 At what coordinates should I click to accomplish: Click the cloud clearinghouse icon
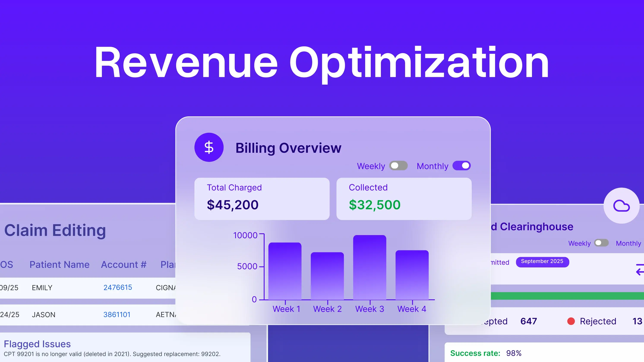(x=621, y=206)
